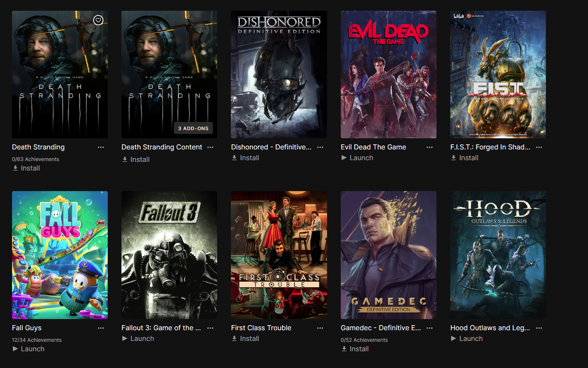This screenshot has height=368, width=588.
Task: Click the play icon under Hood Outlaws
Action: point(454,339)
